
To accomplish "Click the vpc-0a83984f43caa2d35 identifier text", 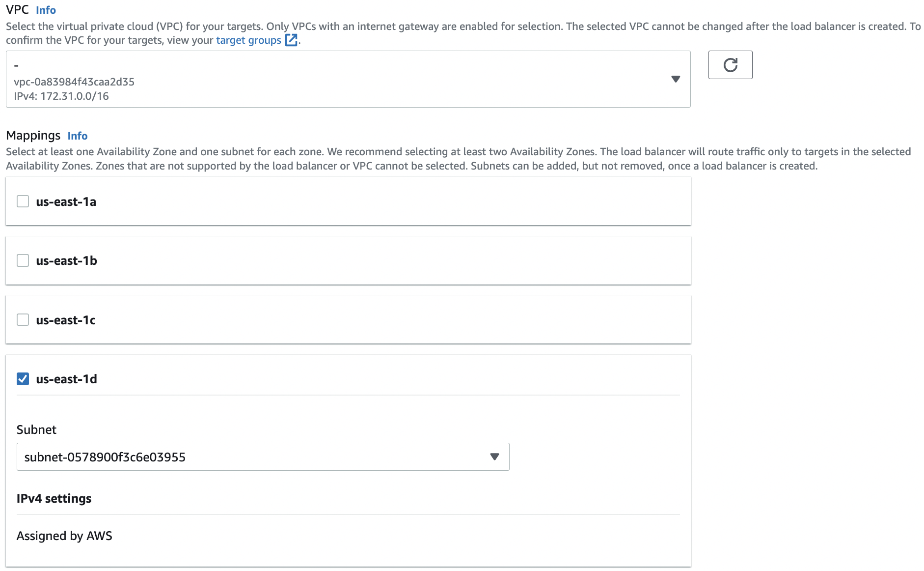I will tap(74, 82).
